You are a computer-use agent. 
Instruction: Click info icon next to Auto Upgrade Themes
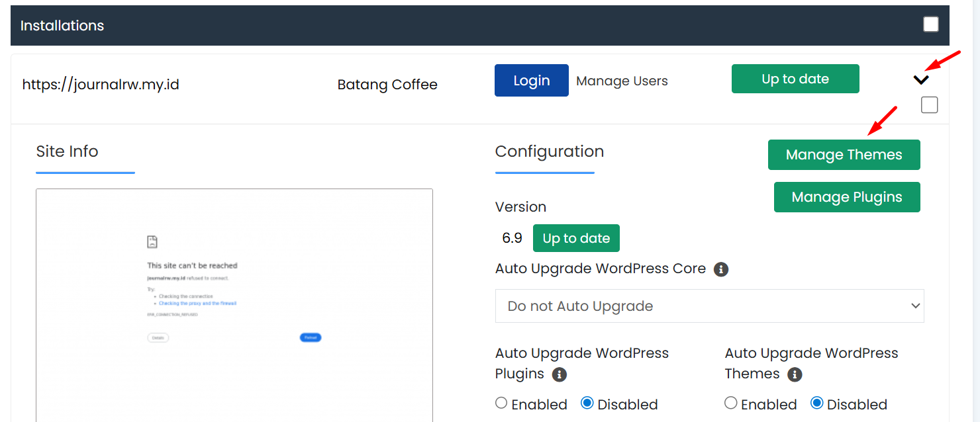click(x=795, y=374)
